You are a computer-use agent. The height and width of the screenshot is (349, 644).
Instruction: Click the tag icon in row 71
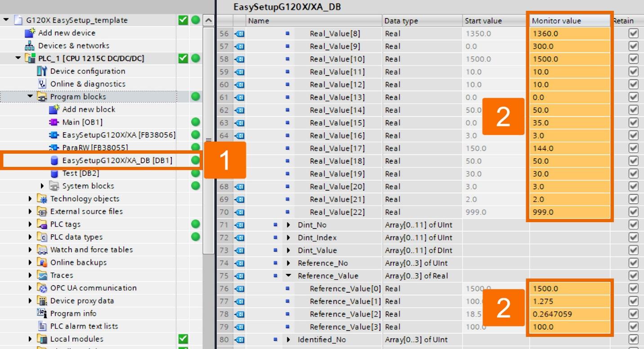coord(239,225)
